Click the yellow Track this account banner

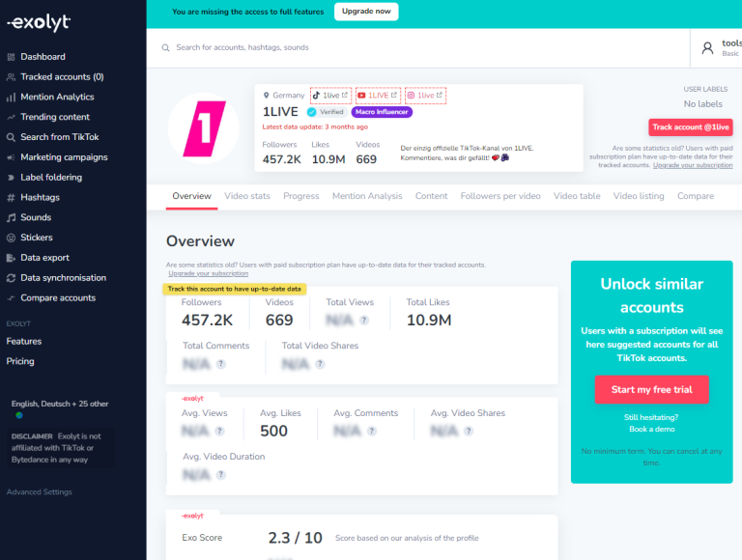[234, 289]
